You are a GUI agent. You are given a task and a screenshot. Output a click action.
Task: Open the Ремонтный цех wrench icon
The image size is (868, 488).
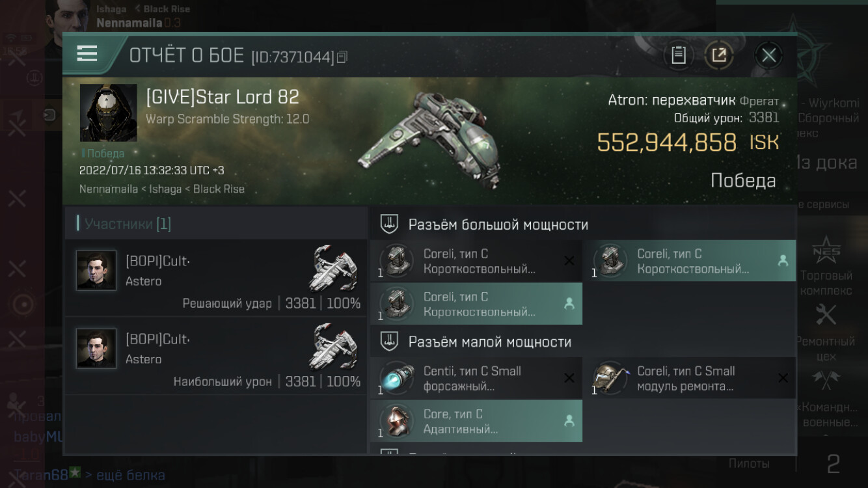click(826, 316)
